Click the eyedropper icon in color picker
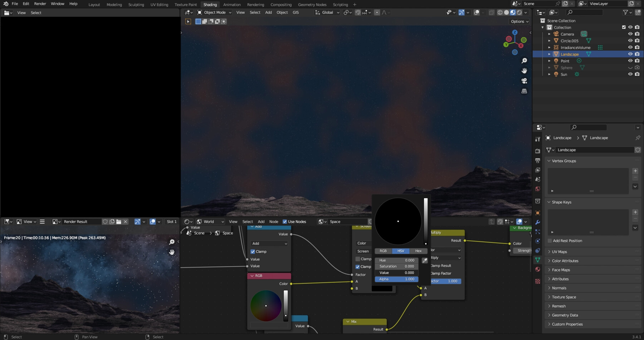The height and width of the screenshot is (340, 644). pos(425,261)
